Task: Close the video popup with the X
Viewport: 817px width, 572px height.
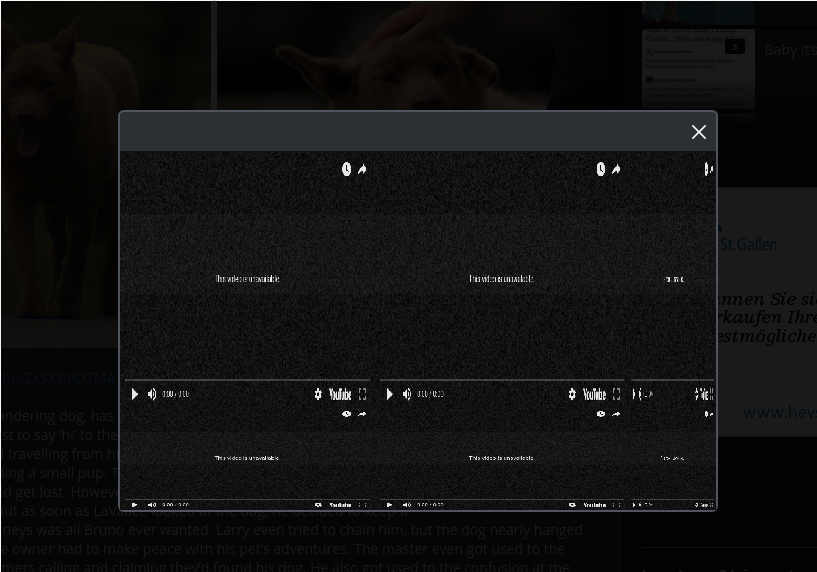Action: tap(698, 132)
